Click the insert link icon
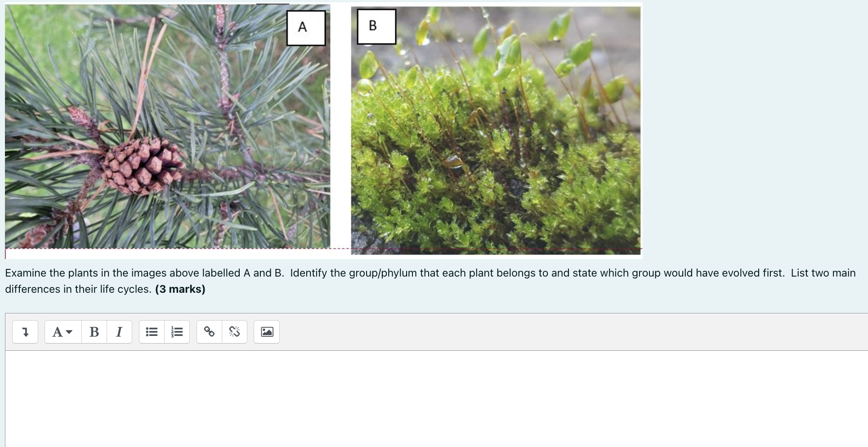The width and height of the screenshot is (868, 447). pyautogui.click(x=210, y=332)
